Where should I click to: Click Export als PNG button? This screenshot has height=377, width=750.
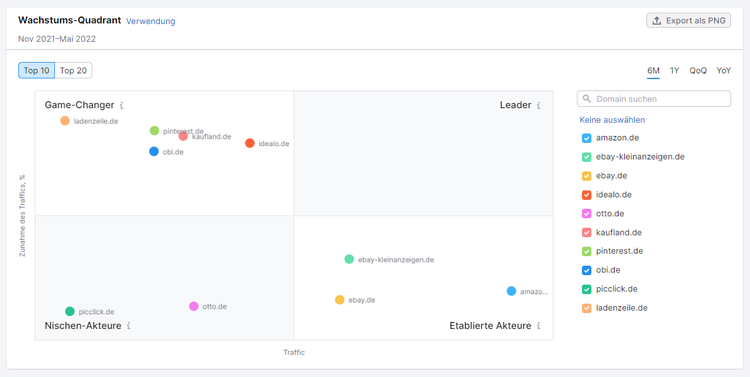688,21
